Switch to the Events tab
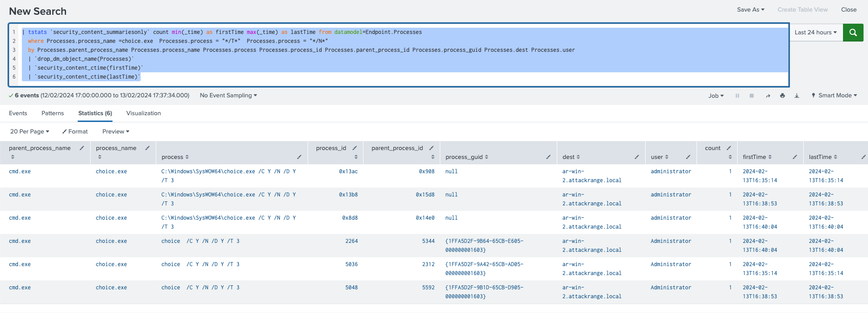Viewport: 868px width, 313px height. [18, 113]
